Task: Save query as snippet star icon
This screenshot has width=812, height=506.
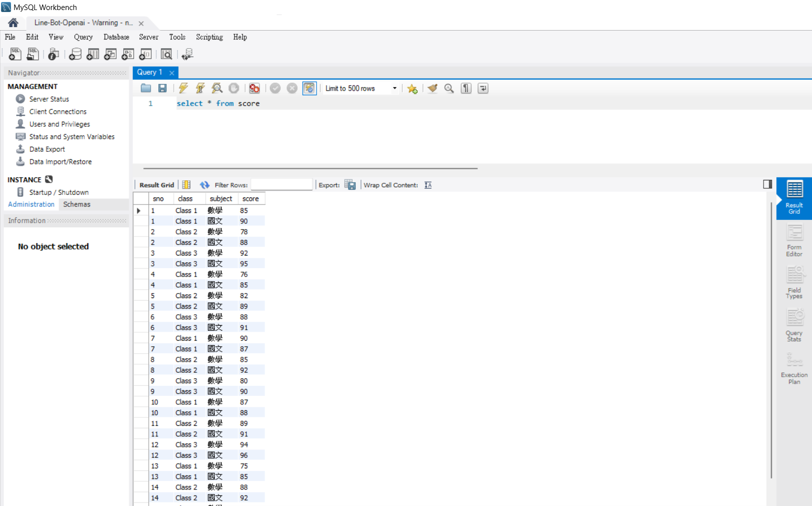Action: [x=412, y=89]
